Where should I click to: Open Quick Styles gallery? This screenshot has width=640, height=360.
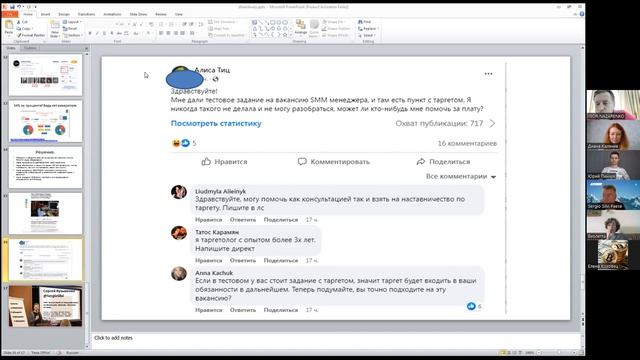(x=314, y=28)
